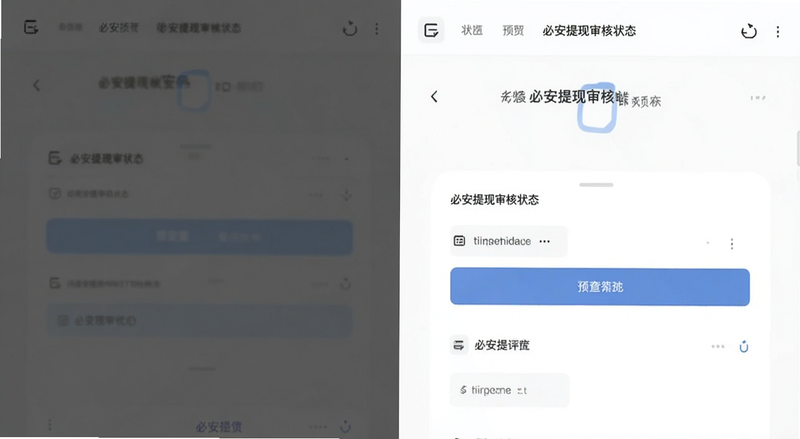Open the 状匿 tab in the right panel
This screenshot has height=439, width=800.
pos(472,31)
